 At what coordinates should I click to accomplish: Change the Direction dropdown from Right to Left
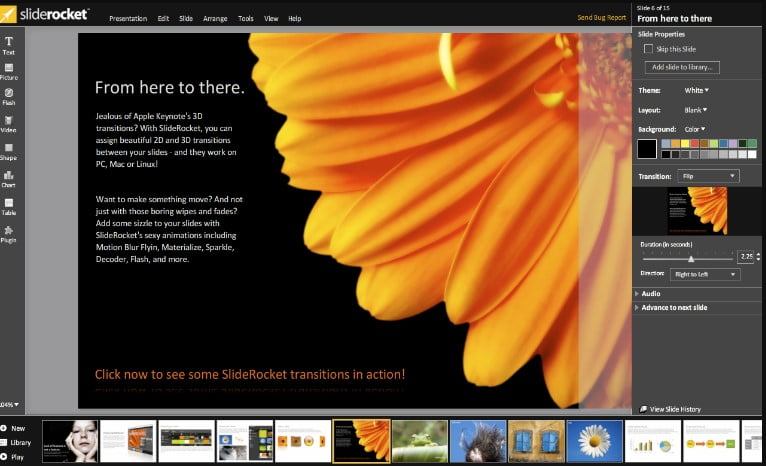click(708, 273)
